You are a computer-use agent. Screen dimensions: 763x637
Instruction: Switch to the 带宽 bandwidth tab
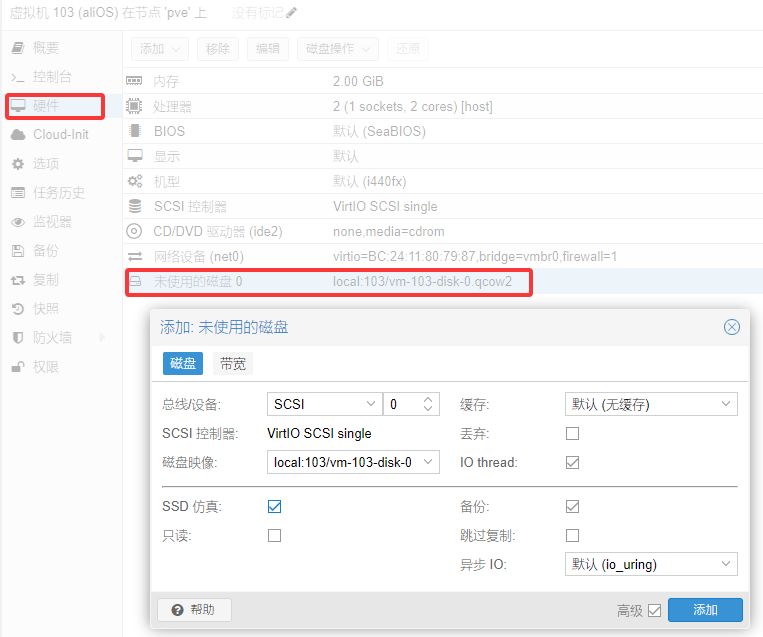coord(233,364)
